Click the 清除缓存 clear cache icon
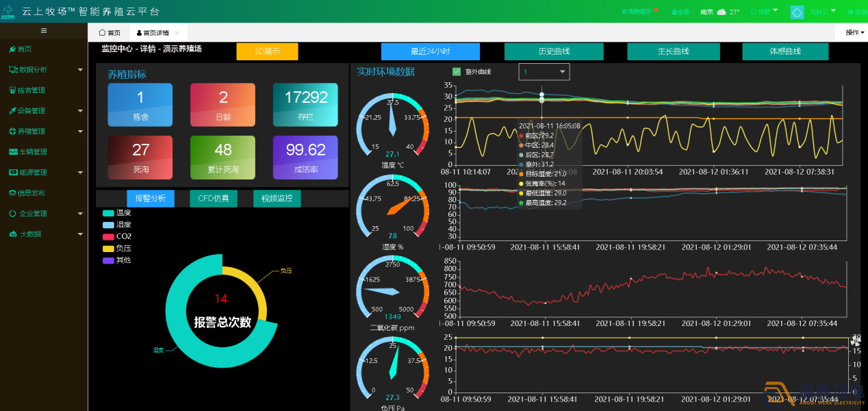Screen dimensions: 868x411 [624, 12]
